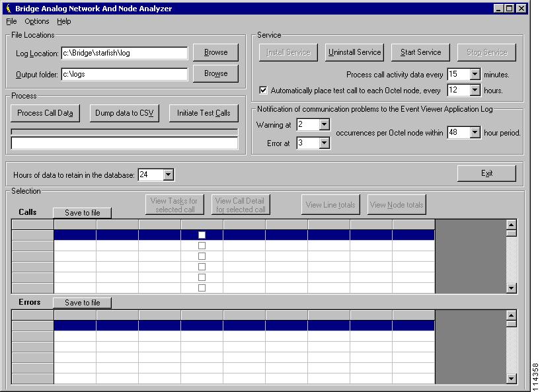This screenshot has width=540, height=392.
Task: Click View Node totals
Action: pyautogui.click(x=397, y=205)
